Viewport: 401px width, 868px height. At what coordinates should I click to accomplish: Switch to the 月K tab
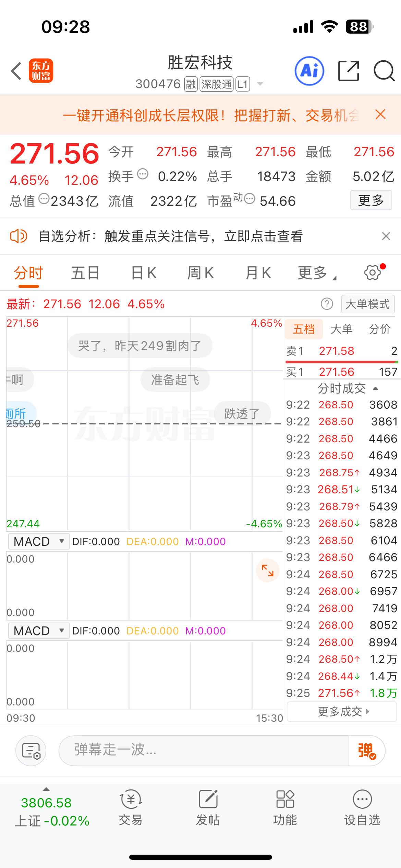click(x=258, y=273)
